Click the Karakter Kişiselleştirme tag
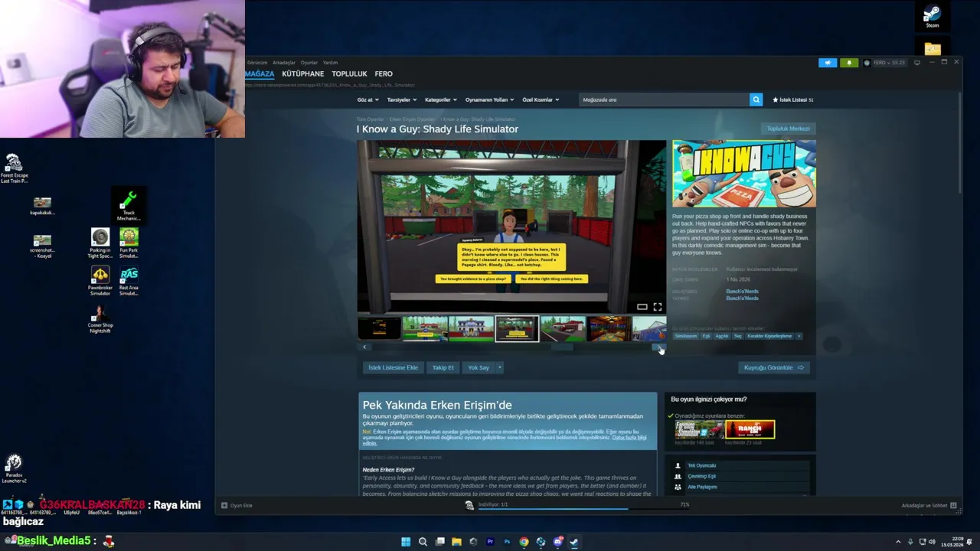This screenshot has width=980, height=551. pyautogui.click(x=769, y=336)
